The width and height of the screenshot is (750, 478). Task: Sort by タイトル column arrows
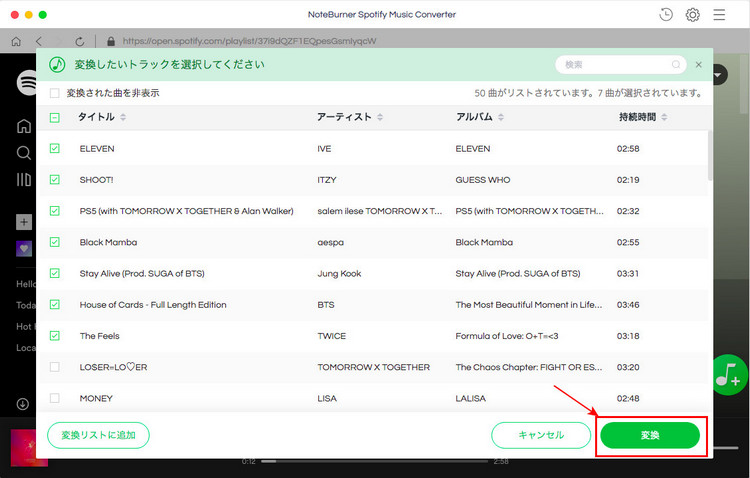coord(123,117)
